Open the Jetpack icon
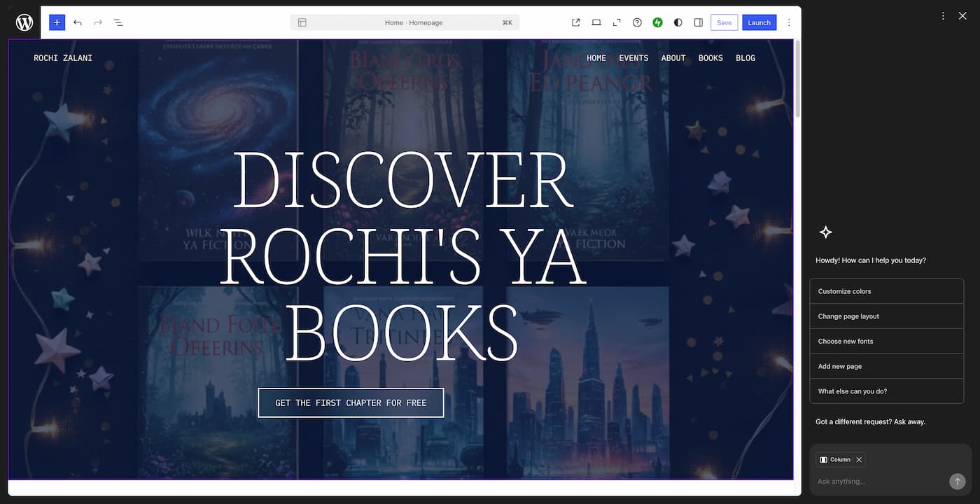The image size is (980, 504). (657, 22)
